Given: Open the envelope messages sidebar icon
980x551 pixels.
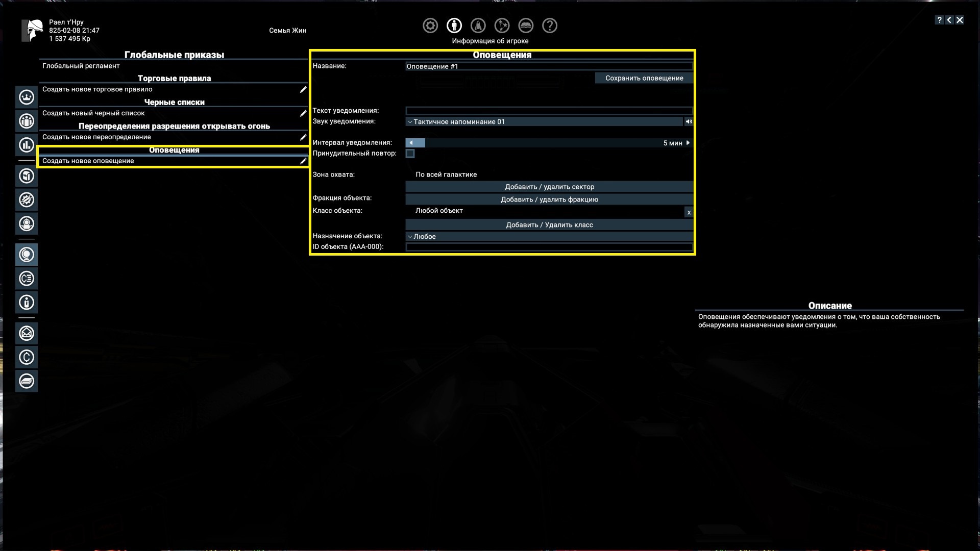Looking at the screenshot, I should click(x=27, y=333).
